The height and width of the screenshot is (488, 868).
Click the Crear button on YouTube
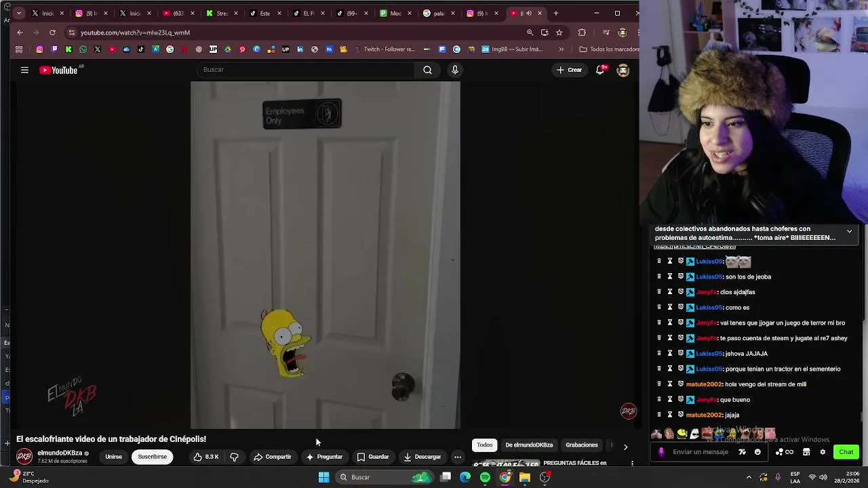coord(569,70)
